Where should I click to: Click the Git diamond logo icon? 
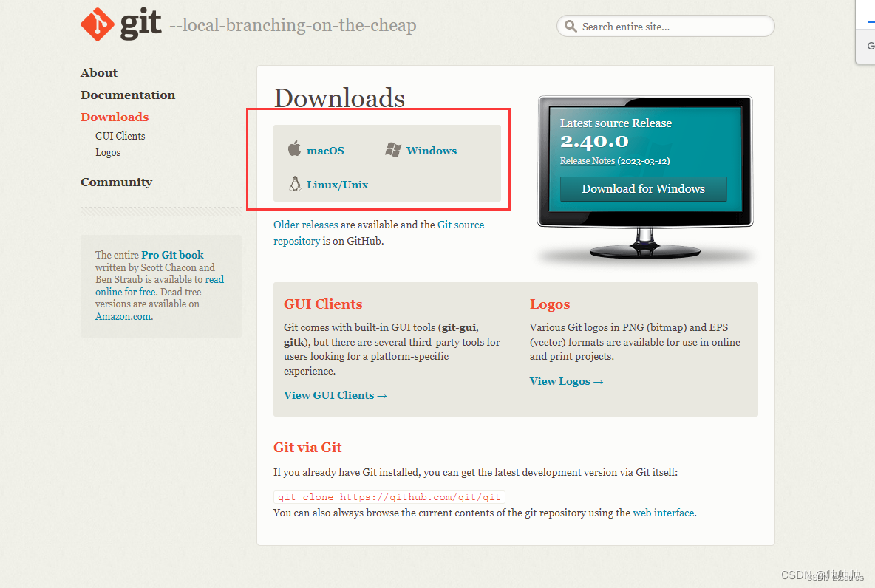pos(98,24)
